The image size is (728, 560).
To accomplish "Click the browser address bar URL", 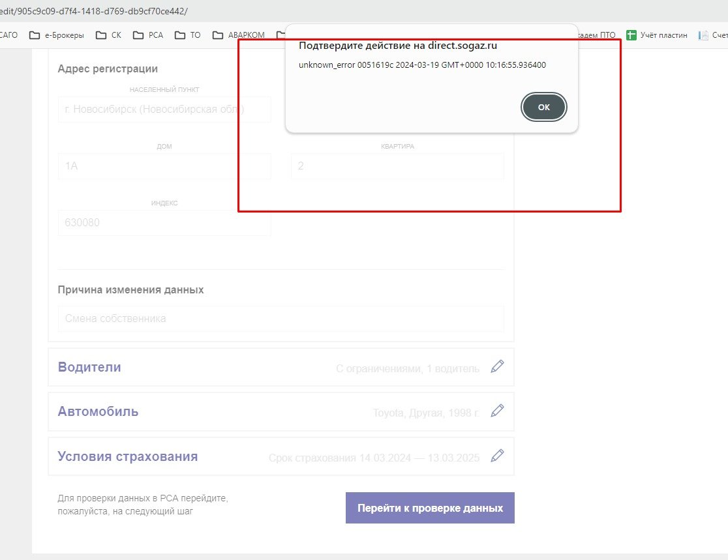I will coord(94,11).
